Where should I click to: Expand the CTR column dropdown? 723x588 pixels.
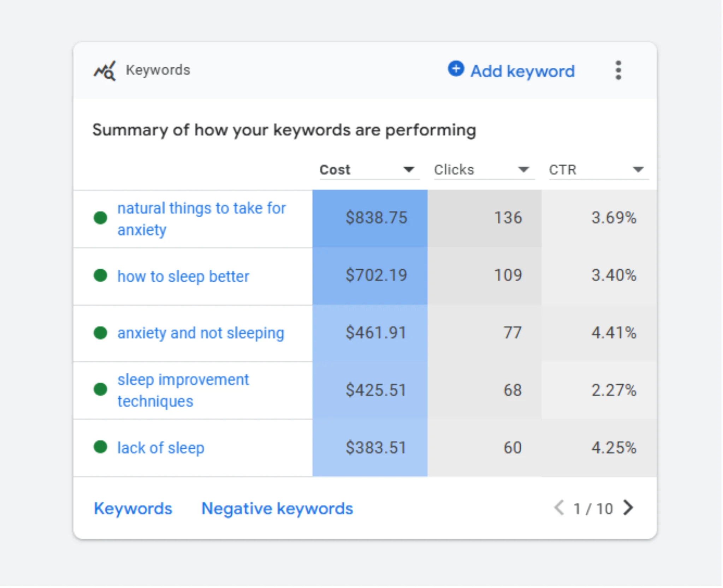[638, 170]
